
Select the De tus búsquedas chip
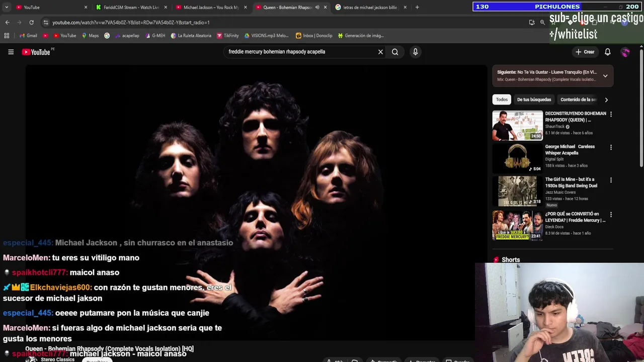click(534, 100)
